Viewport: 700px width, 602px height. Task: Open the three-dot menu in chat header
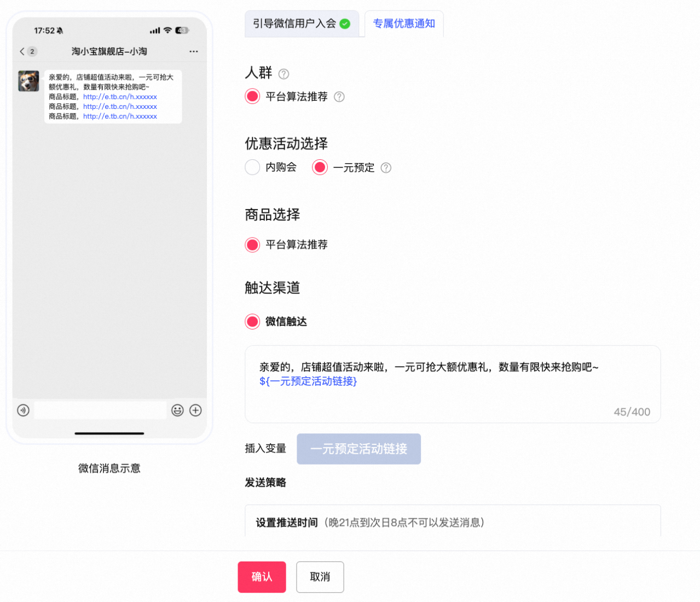pyautogui.click(x=194, y=51)
